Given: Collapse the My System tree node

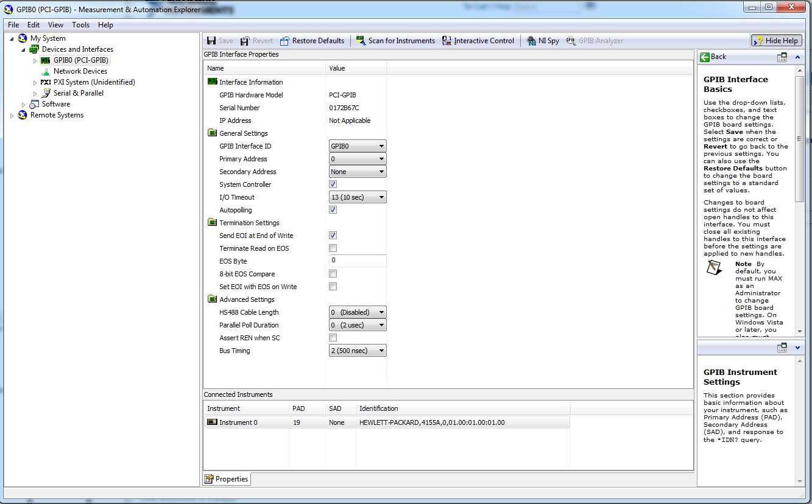Looking at the screenshot, I should [x=12, y=38].
